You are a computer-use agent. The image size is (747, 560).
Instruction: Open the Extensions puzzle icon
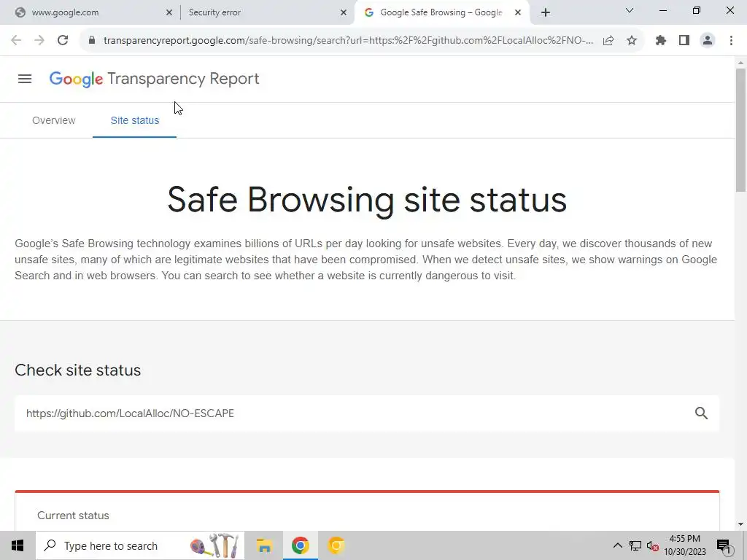[x=661, y=41]
